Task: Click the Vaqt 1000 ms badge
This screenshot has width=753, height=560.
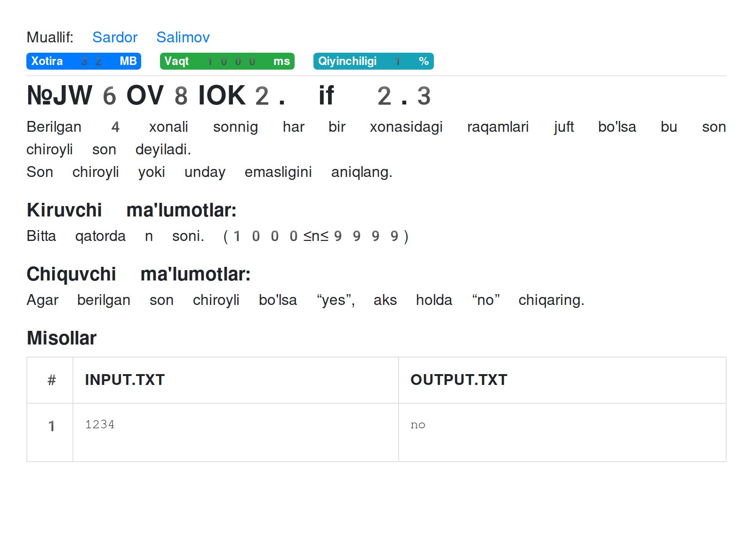Action: click(227, 61)
